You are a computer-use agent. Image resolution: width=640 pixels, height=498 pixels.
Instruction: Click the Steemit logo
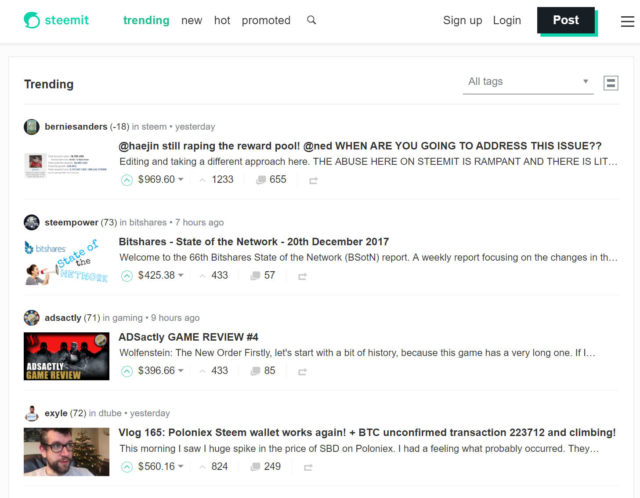(57, 20)
